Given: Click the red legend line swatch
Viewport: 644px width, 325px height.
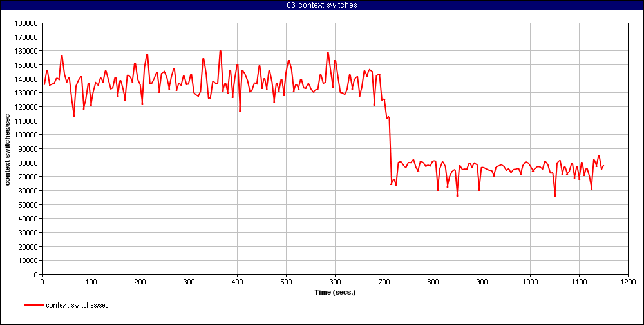Looking at the screenshot, I should point(34,305).
